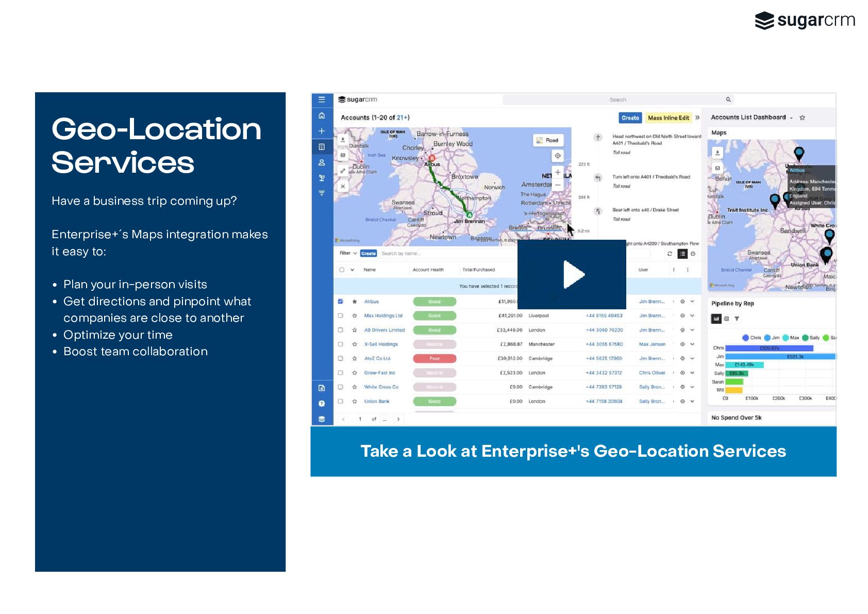Screen dimensions: 868x614
Task: Toggle favorite star on Max Holdings Ltd
Action: pyautogui.click(x=355, y=316)
